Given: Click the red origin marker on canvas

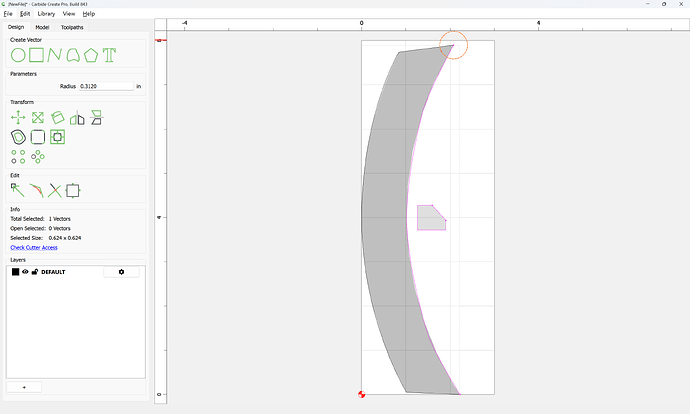Looking at the screenshot, I should pos(362,394).
